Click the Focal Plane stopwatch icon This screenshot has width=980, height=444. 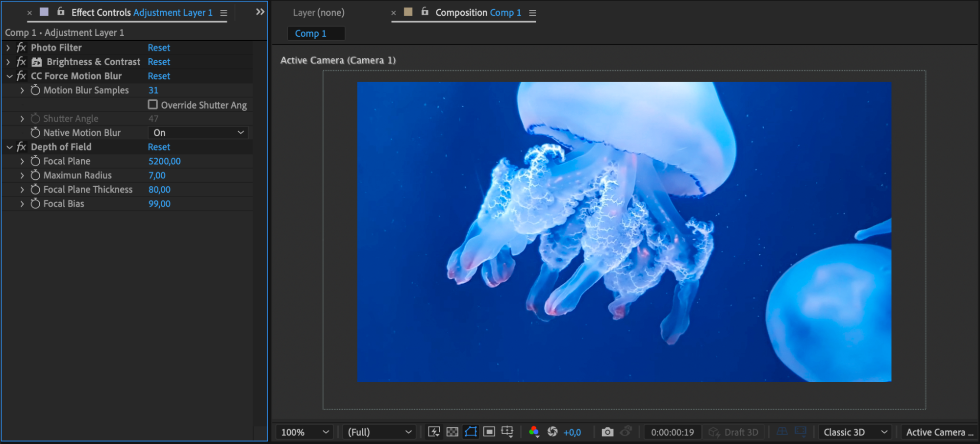coord(35,161)
